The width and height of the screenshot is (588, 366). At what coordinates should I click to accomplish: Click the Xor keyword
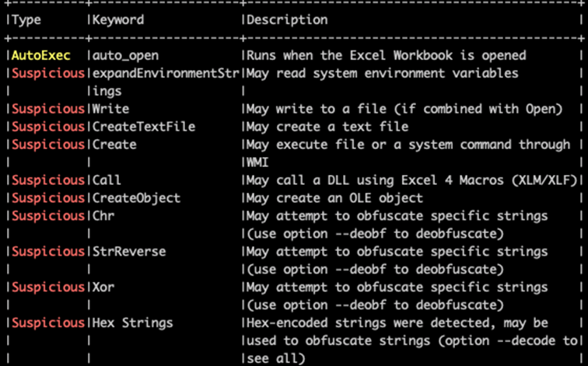click(x=103, y=288)
